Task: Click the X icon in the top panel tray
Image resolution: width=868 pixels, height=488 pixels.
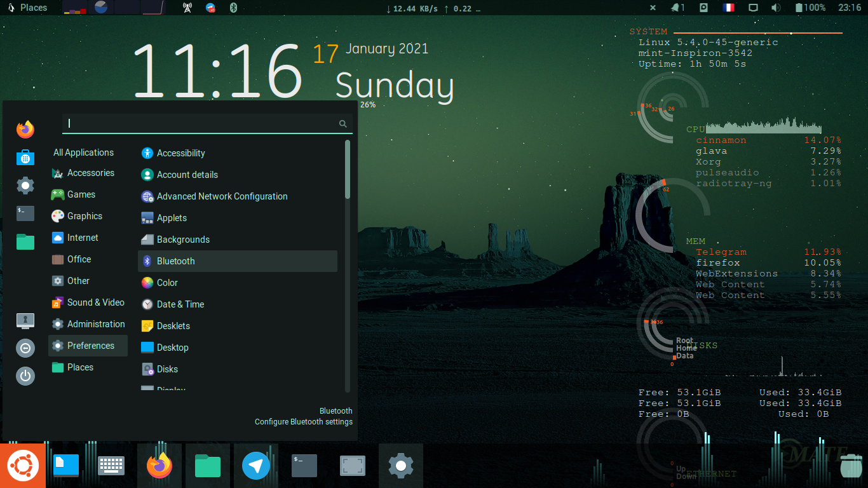Action: (653, 8)
